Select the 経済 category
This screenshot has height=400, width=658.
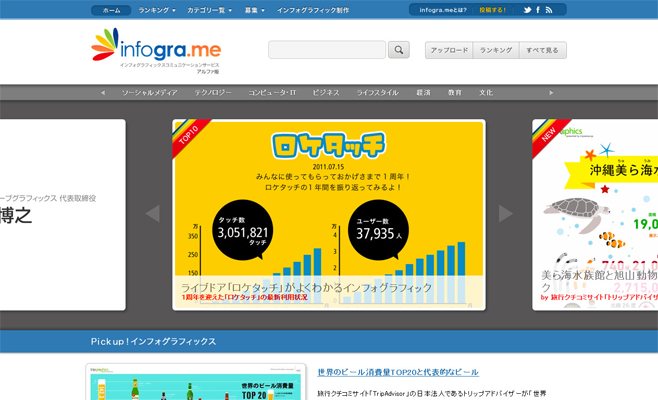click(423, 93)
